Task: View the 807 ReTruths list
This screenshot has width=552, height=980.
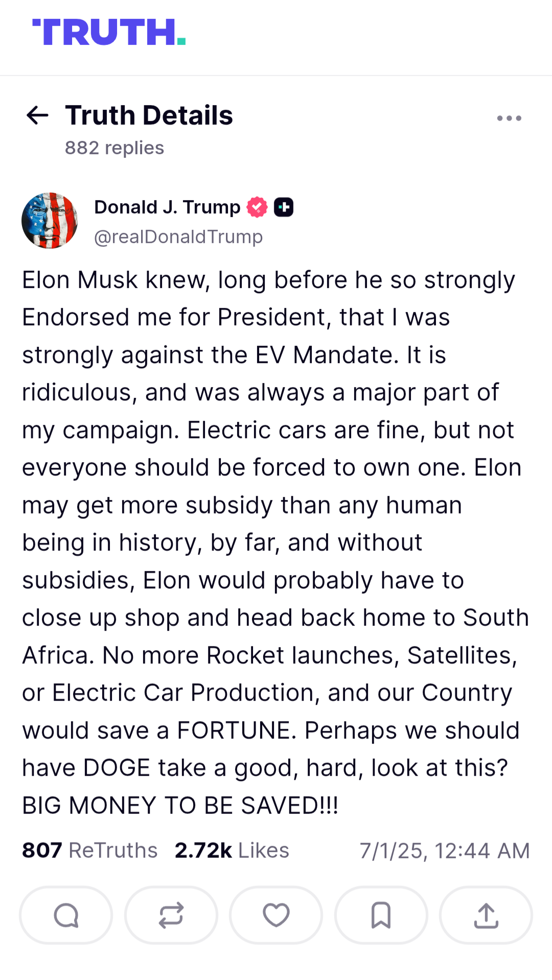Action: pos(90,851)
